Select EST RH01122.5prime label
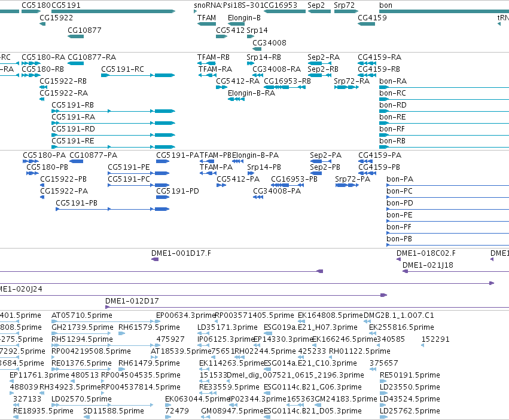The height and width of the screenshot is (420, 509). pyautogui.click(x=359, y=351)
